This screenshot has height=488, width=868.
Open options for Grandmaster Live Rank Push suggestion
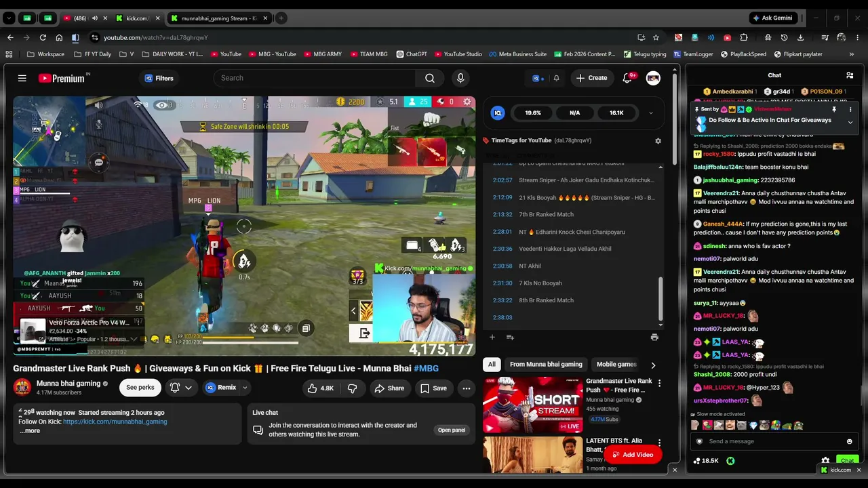659,384
